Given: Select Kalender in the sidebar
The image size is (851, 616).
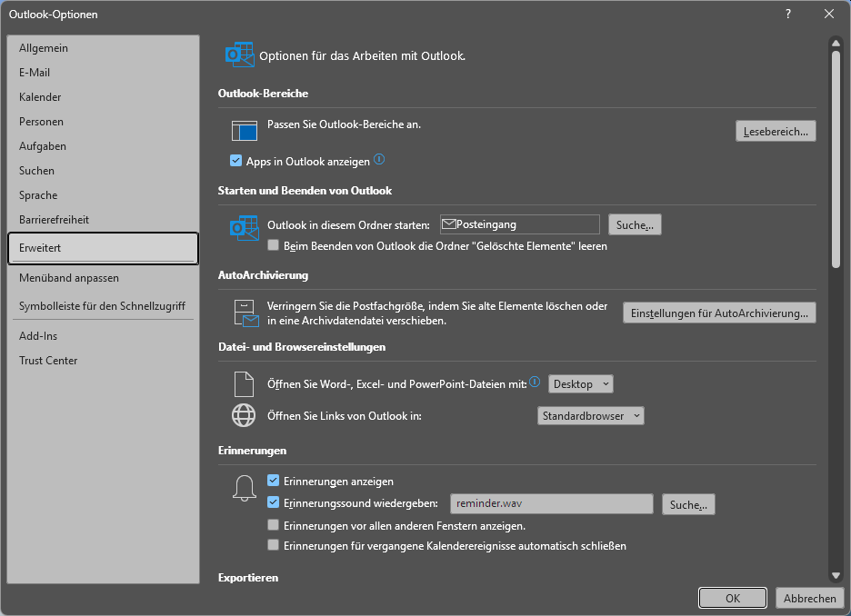Looking at the screenshot, I should point(103,97).
